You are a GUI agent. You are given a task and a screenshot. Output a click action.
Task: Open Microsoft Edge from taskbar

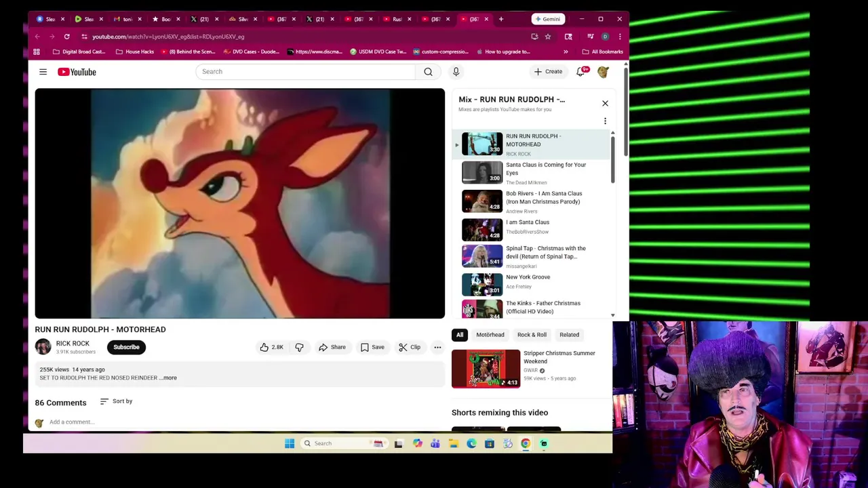coord(471,443)
